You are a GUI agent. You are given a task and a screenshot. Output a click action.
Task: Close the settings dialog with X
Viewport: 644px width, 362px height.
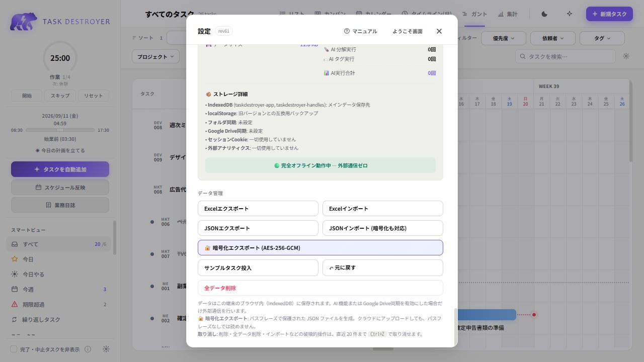439,31
